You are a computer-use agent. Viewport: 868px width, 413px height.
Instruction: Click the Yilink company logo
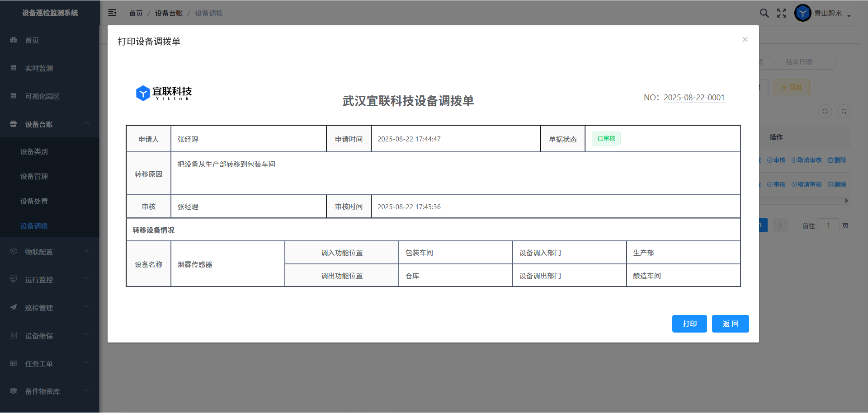point(164,93)
